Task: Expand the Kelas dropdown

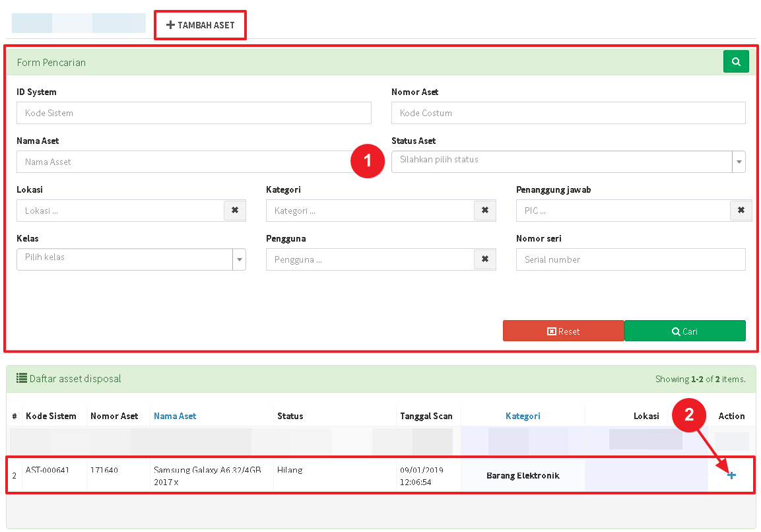Action: [x=131, y=259]
